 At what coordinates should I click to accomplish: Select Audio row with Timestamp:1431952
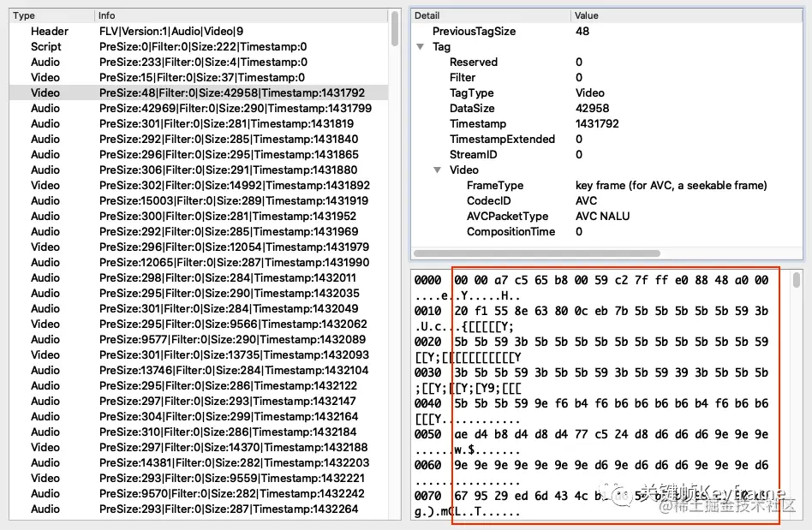[199, 217]
